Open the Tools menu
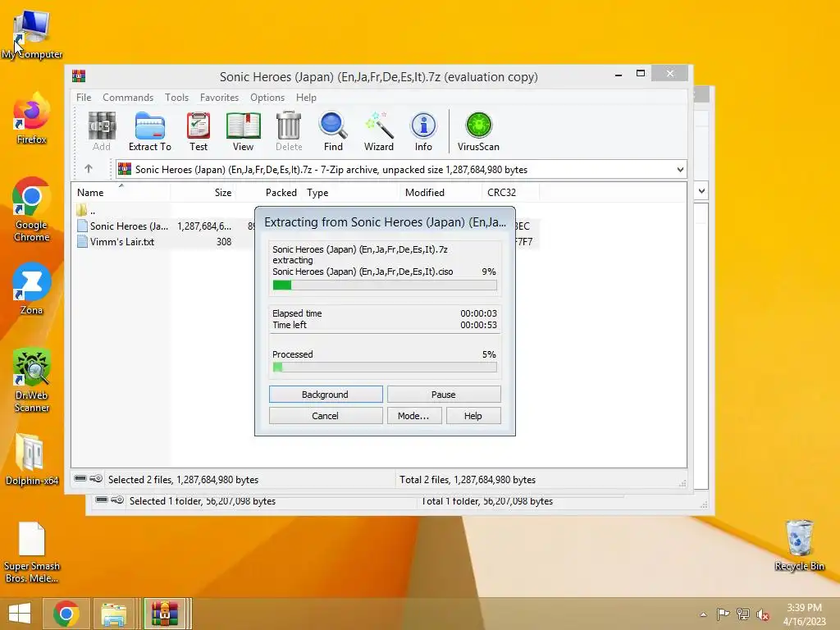The width and height of the screenshot is (840, 630). [177, 98]
